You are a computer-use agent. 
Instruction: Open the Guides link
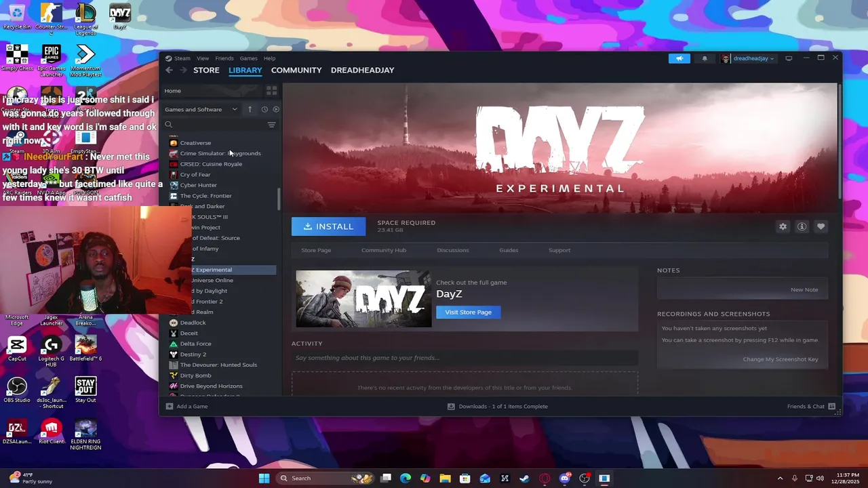pos(509,250)
